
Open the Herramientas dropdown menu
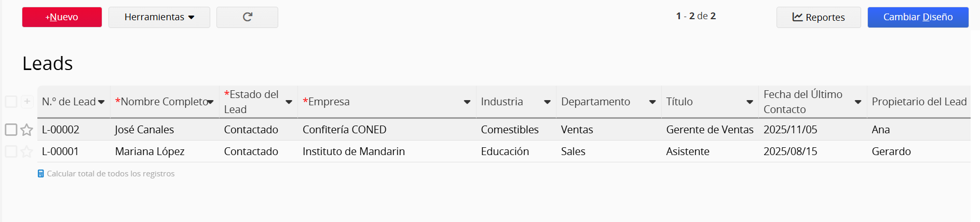[159, 17]
